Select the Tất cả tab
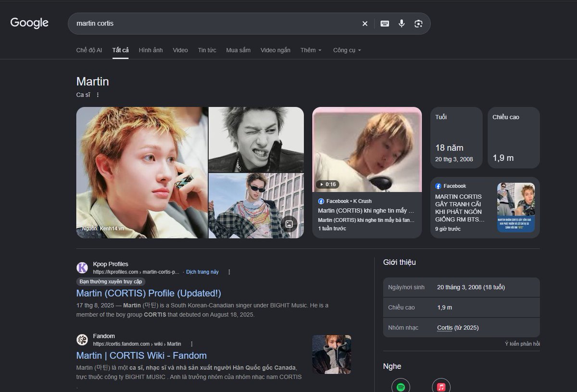 click(121, 50)
